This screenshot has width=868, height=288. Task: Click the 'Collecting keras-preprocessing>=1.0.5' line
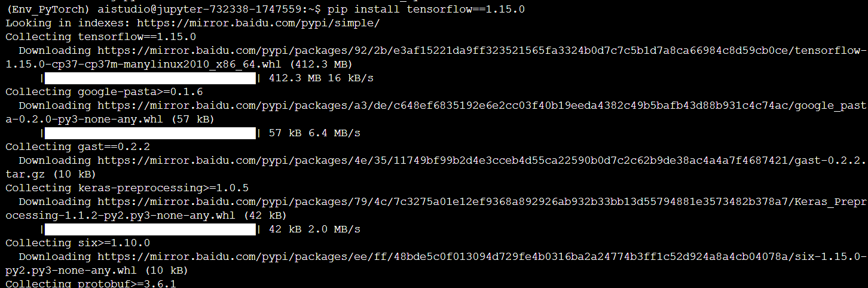[x=127, y=188]
